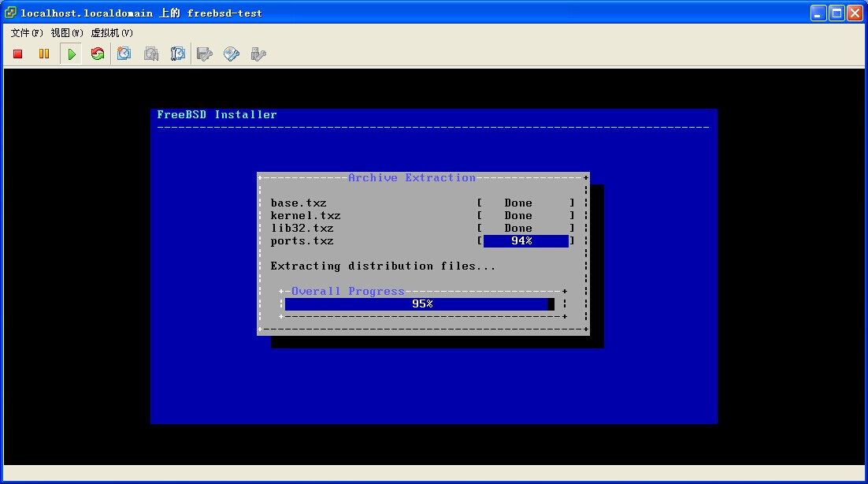Click the window title bar VM icon
The height and width of the screenshot is (484, 868).
(10, 13)
